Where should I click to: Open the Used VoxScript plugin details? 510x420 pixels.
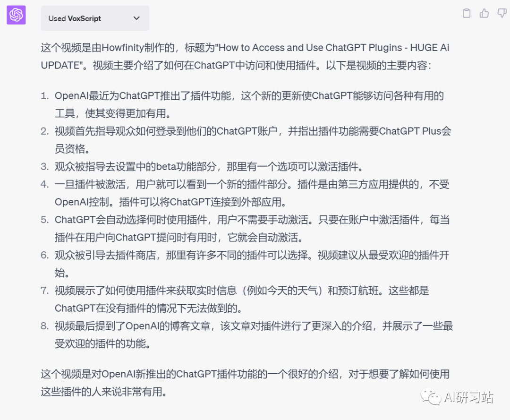[x=94, y=18]
